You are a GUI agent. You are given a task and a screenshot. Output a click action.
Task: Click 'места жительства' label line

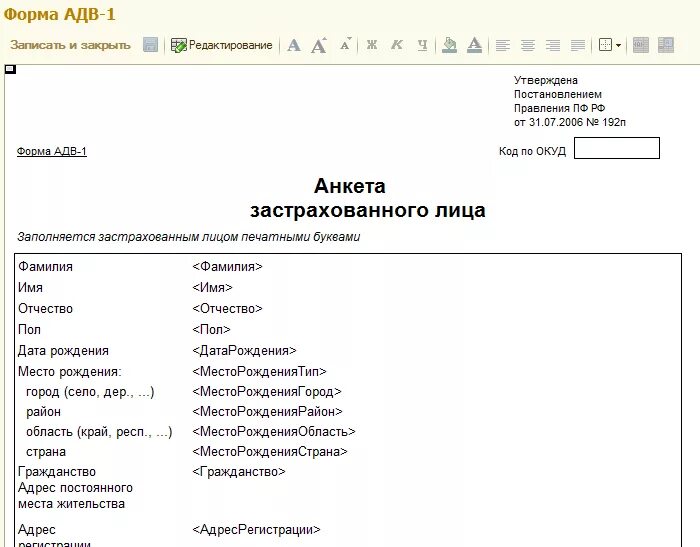(71, 504)
